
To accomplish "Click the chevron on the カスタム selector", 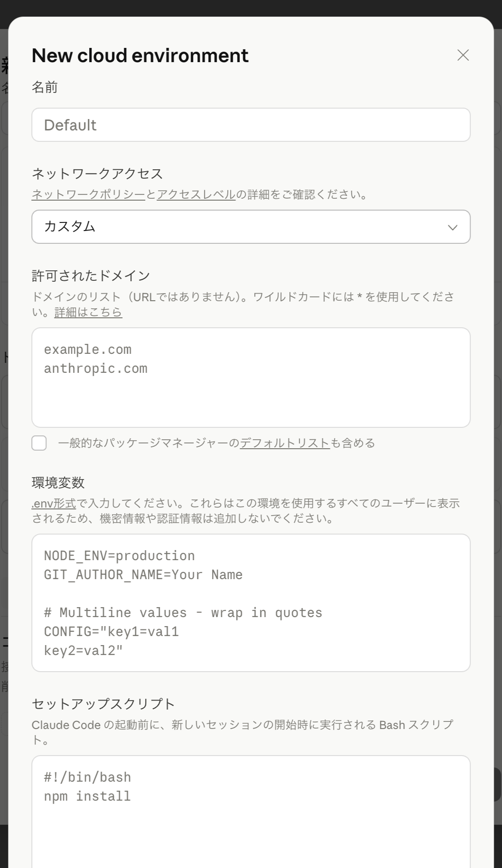I will 452,227.
